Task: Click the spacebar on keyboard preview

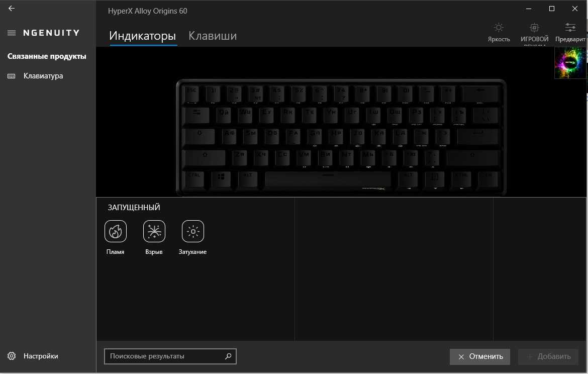Action: coord(327,179)
